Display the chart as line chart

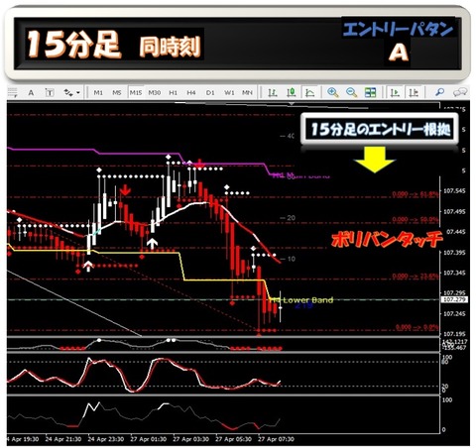coord(309,93)
